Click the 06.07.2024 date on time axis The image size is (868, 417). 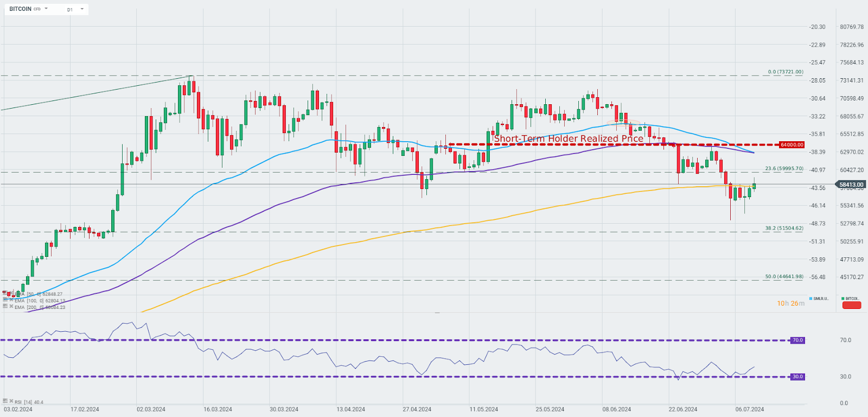tap(749, 409)
